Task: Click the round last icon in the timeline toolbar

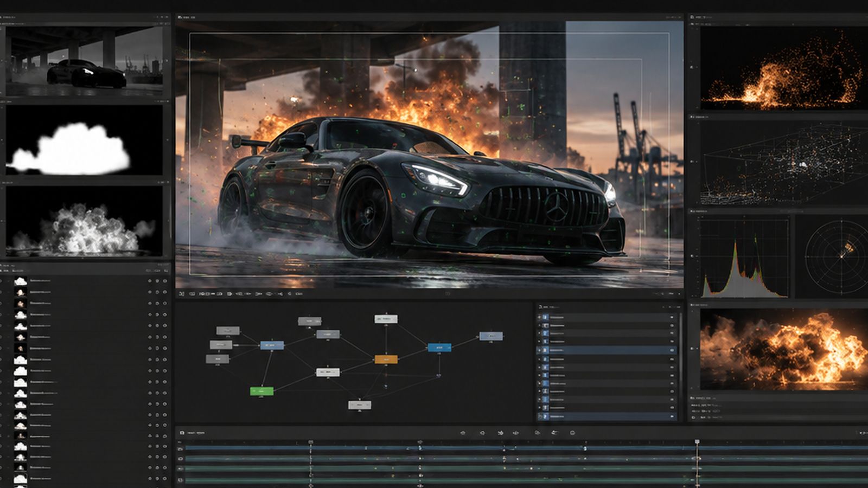Action: click(x=572, y=433)
